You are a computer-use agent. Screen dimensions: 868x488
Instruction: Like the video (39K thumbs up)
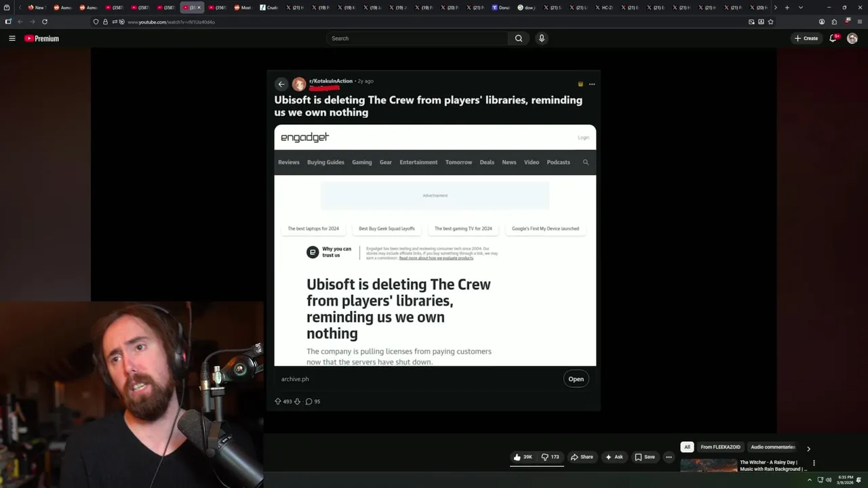(523, 457)
